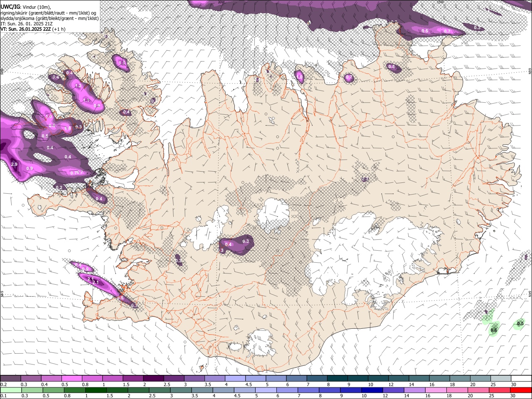Select the white legend swatch after 30
The image size is (532, 399).
[521, 379]
